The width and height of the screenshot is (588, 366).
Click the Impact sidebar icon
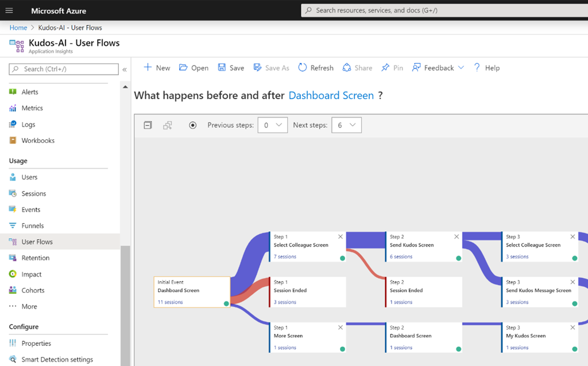[x=13, y=274]
